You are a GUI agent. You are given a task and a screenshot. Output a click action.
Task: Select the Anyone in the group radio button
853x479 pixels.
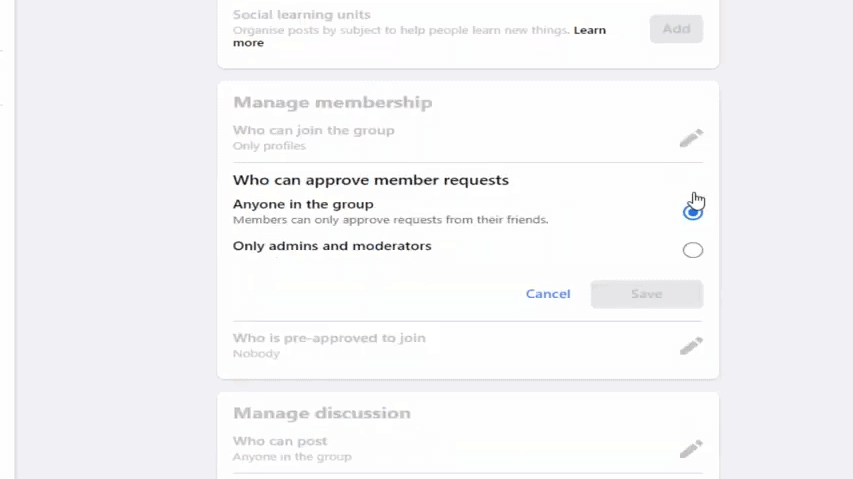point(692,211)
